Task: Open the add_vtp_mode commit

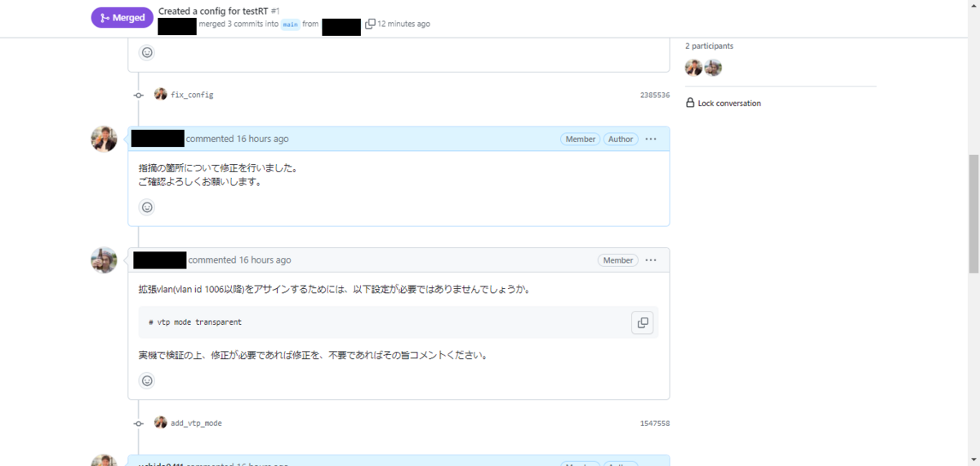Action: (x=196, y=424)
